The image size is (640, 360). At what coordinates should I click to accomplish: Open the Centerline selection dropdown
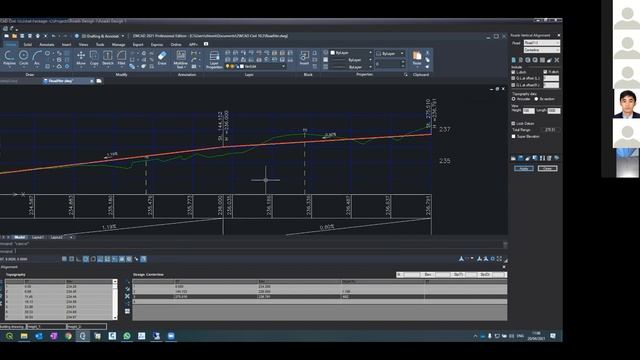542,50
